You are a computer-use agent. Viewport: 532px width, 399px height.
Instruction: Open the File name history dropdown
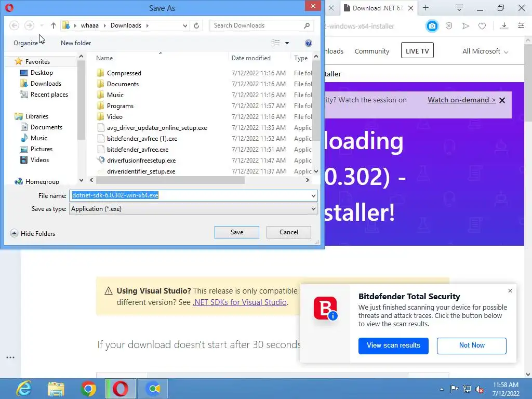click(x=313, y=196)
